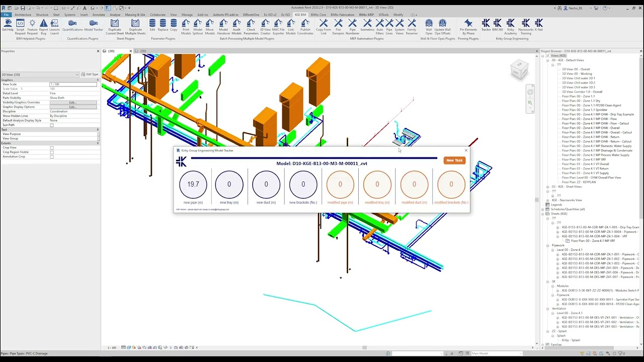
Task: Open Auto Filters tool
Action: tap(379, 27)
